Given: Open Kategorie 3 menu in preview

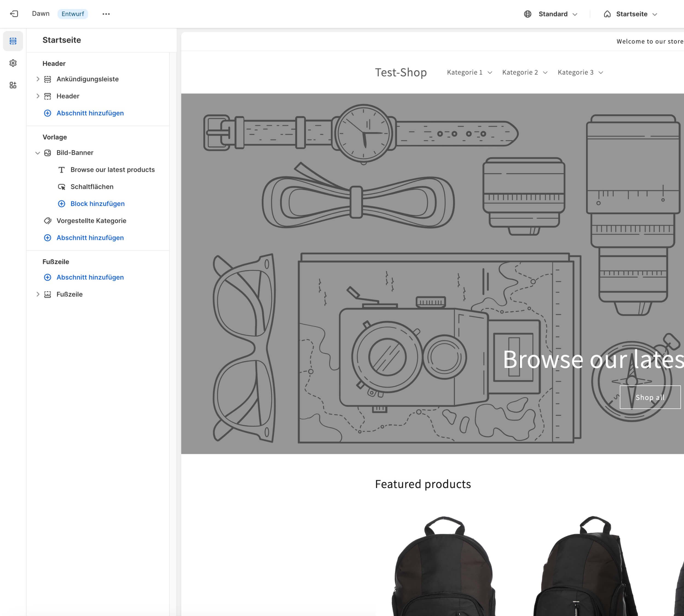Looking at the screenshot, I should coord(580,72).
